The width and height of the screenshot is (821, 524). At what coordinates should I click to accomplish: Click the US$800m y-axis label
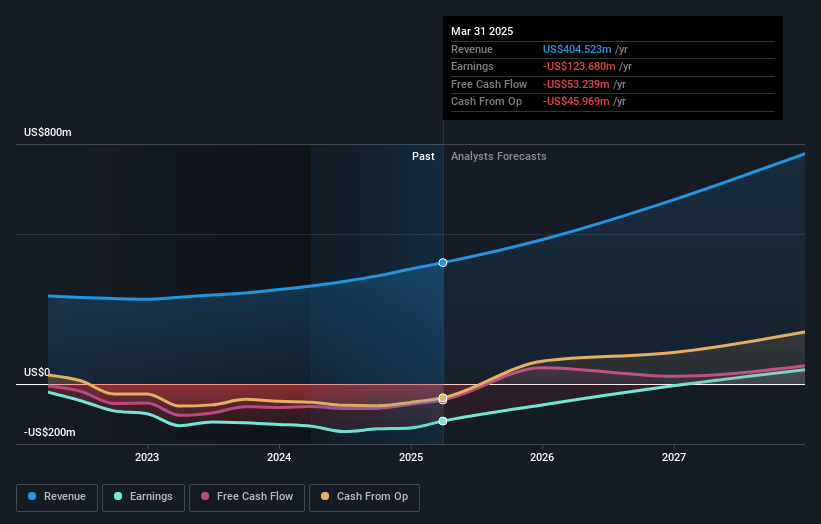48,132
